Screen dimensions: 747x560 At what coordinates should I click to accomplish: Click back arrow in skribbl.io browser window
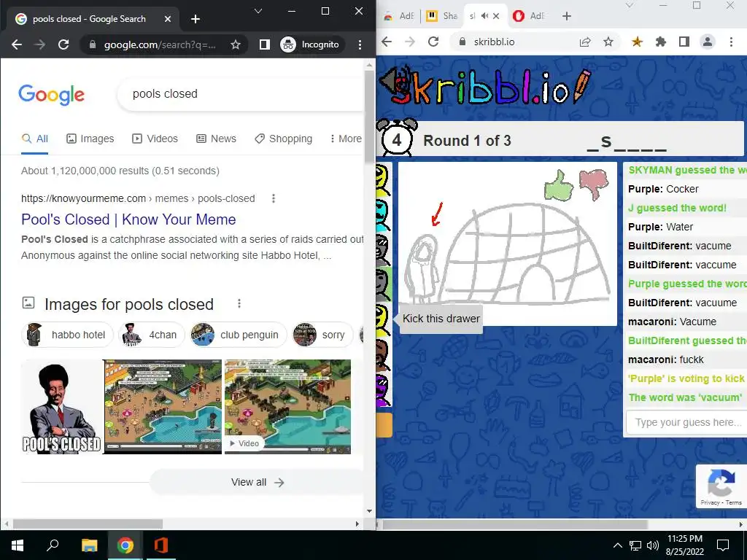(x=387, y=42)
